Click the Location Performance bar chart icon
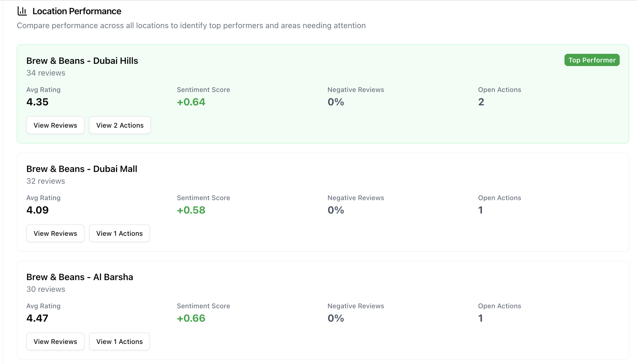Image resolution: width=637 pixels, height=364 pixels. [x=22, y=11]
